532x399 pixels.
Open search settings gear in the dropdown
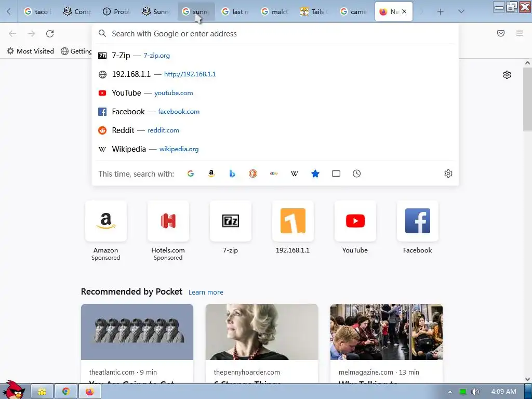click(x=448, y=174)
